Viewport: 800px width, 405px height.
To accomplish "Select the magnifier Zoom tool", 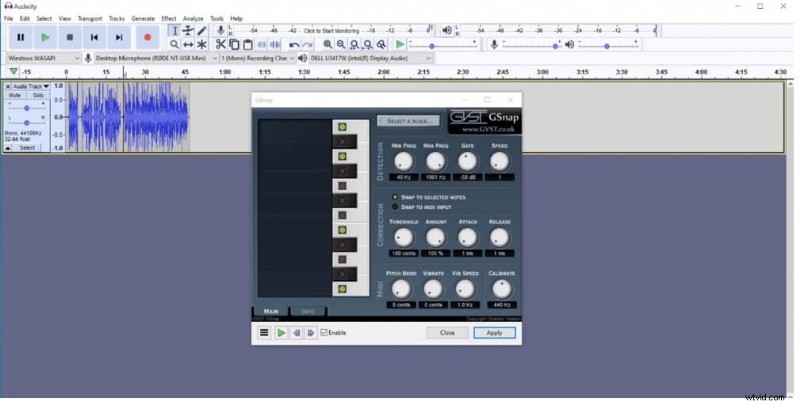I will pos(174,44).
